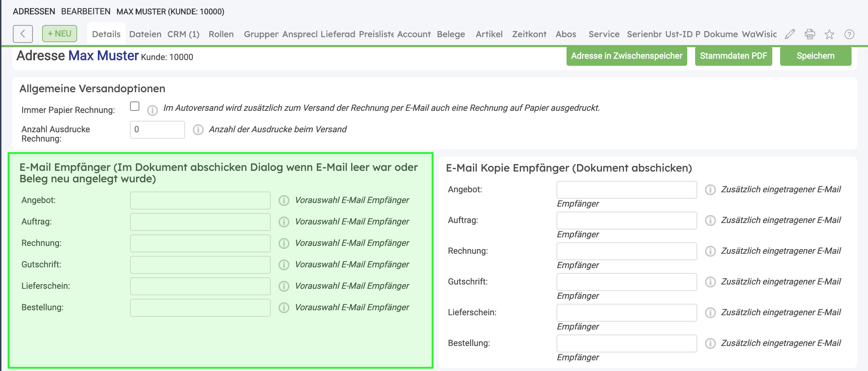Click Lieferschein E-Mail Empfänger input field
Viewport: 868px width, 371px height.
[200, 286]
